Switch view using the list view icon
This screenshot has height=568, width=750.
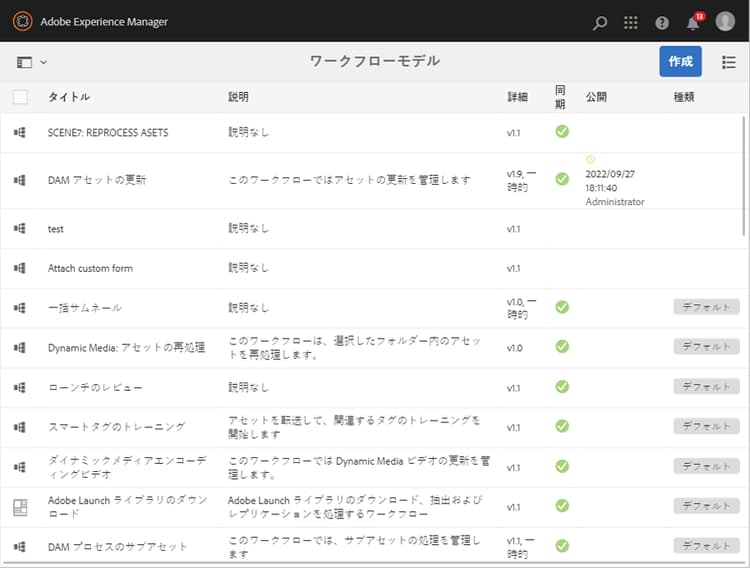728,62
